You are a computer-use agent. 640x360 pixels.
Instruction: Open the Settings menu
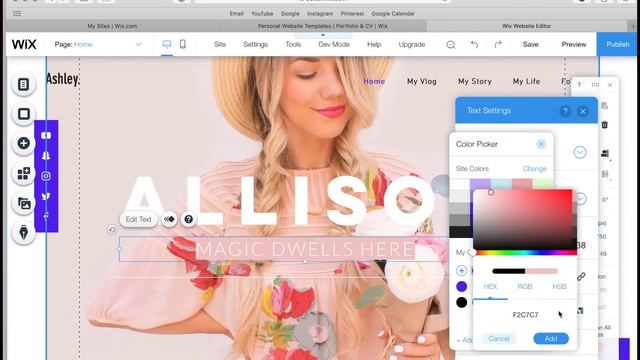tap(256, 44)
